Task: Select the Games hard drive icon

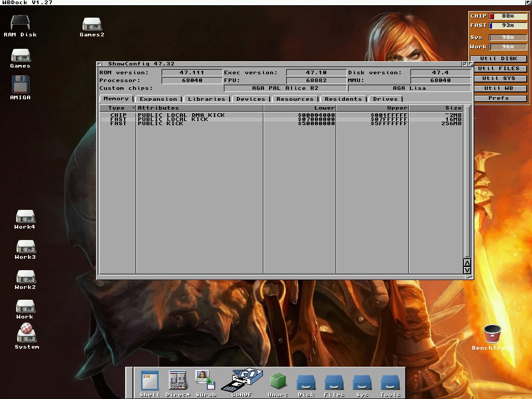Action: click(20, 58)
